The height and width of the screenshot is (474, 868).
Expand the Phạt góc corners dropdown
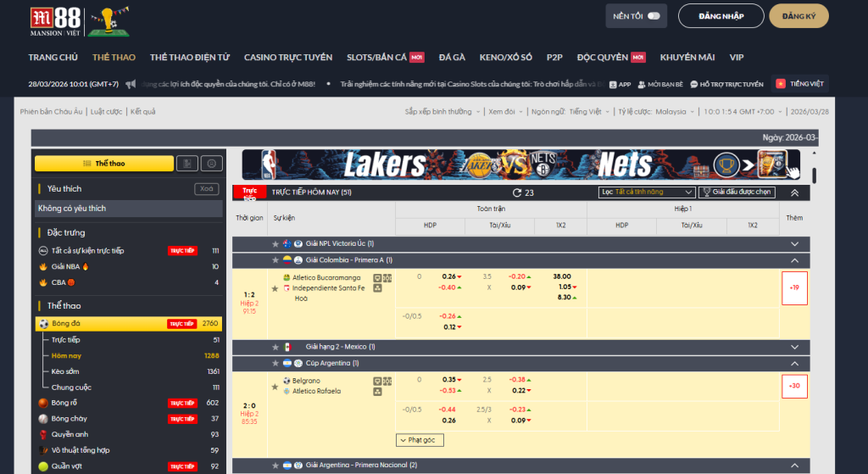[x=420, y=440]
